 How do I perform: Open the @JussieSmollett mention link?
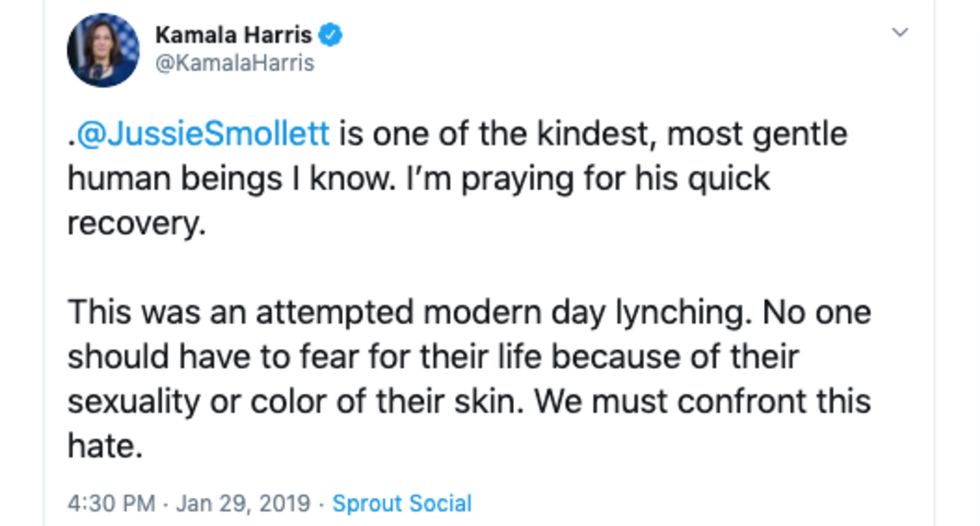pyautogui.click(x=203, y=133)
